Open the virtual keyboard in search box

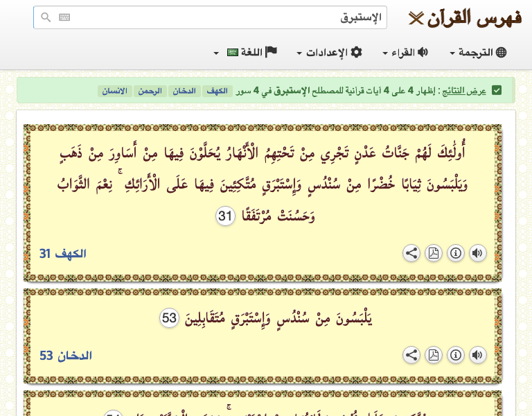pos(64,17)
